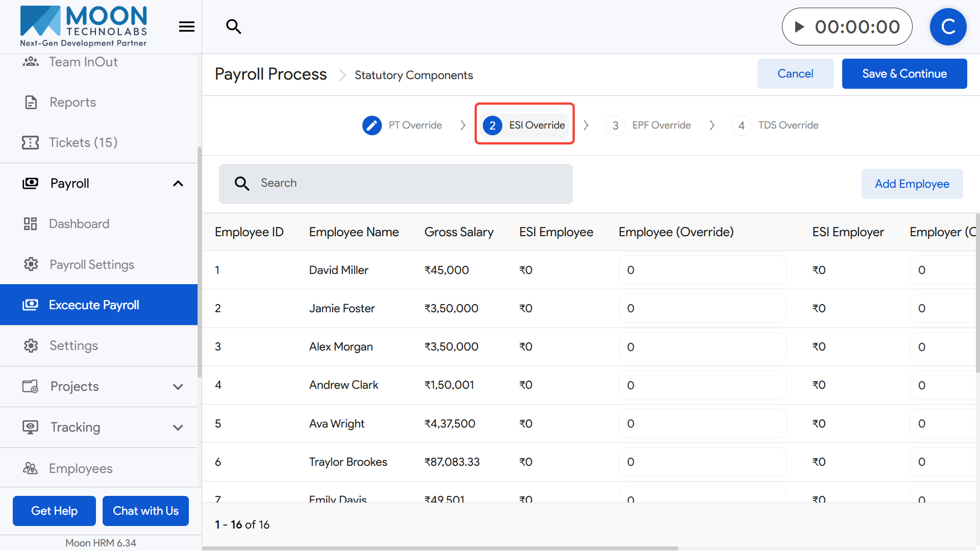Click David Miller's Employee Override field
Viewport: 980px width, 551px height.
tap(702, 270)
